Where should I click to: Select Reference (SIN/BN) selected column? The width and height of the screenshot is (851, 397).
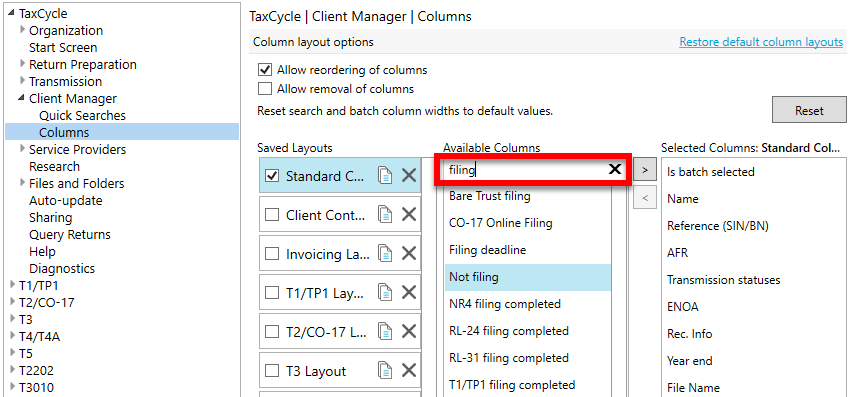tap(754, 226)
